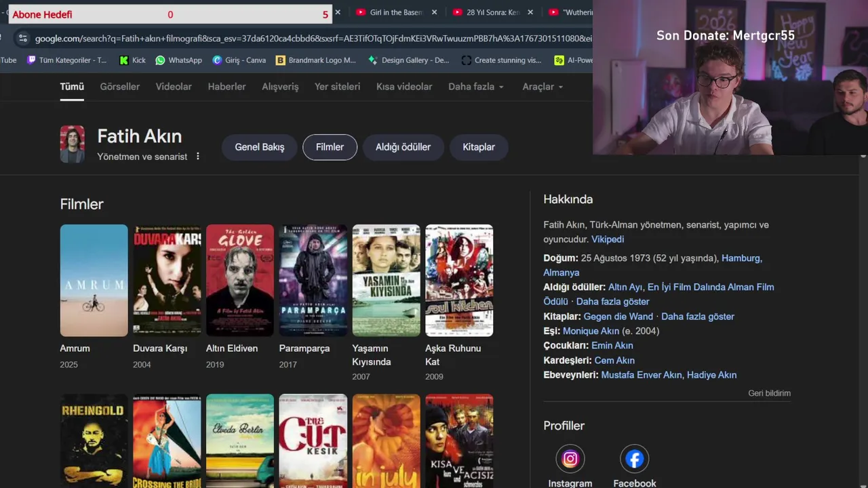The height and width of the screenshot is (488, 868).
Task: Open the Vikipedi link
Action: pyautogui.click(x=608, y=239)
